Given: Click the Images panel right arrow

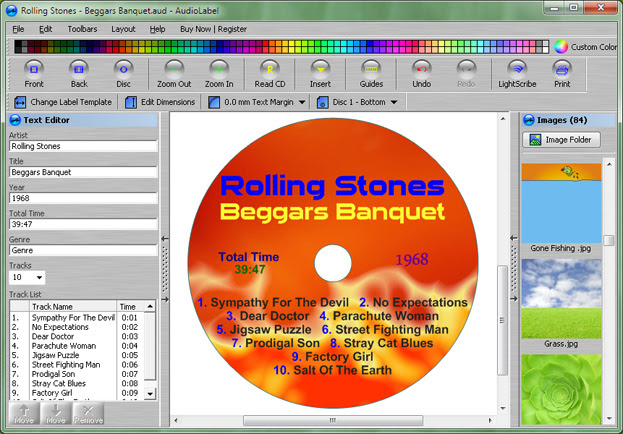Looking at the screenshot, I should [514, 298].
